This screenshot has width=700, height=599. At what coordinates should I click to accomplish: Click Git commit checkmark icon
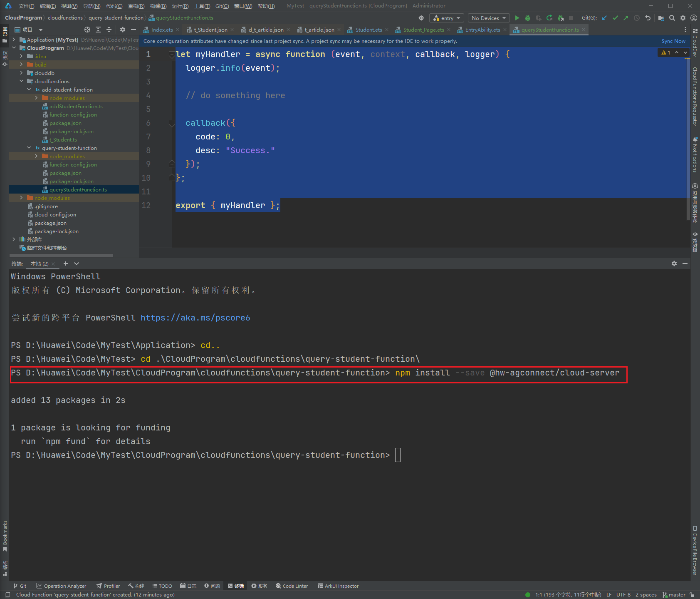(615, 18)
